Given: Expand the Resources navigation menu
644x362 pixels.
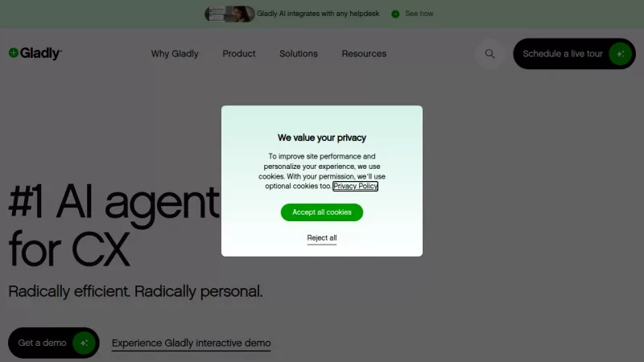Looking at the screenshot, I should (x=364, y=54).
